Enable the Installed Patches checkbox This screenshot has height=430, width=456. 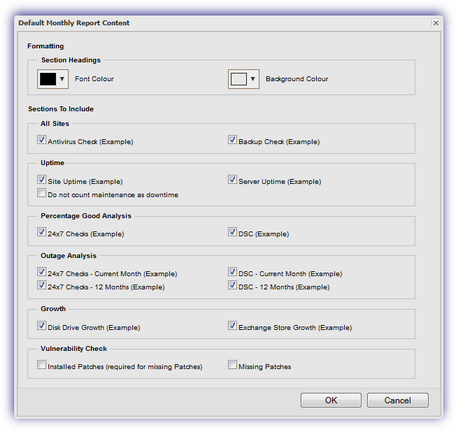pos(42,365)
